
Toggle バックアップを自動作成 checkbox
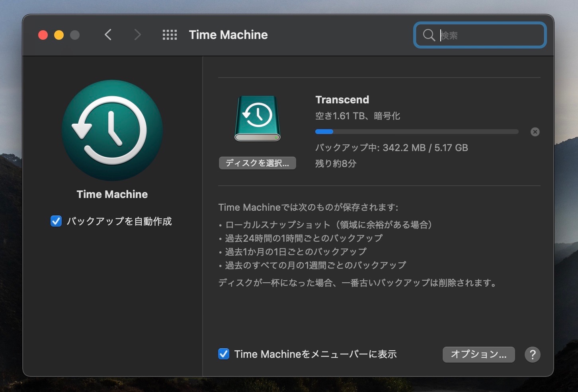(x=56, y=221)
